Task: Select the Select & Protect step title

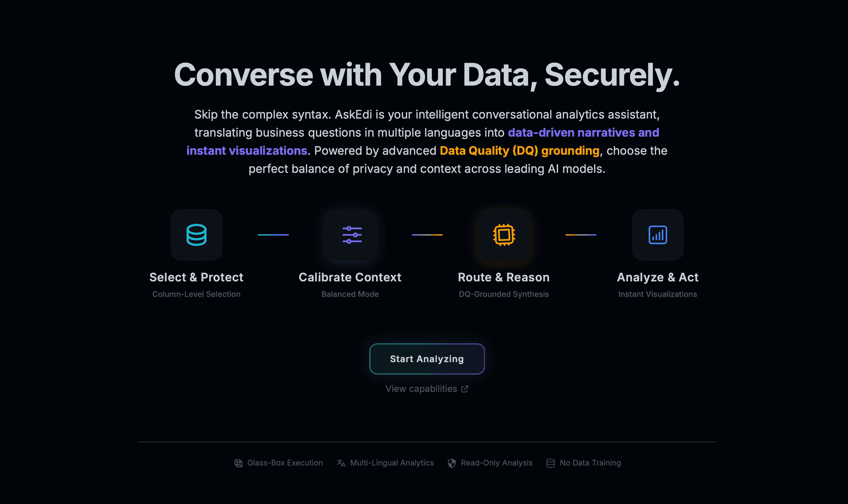Action: click(x=196, y=277)
